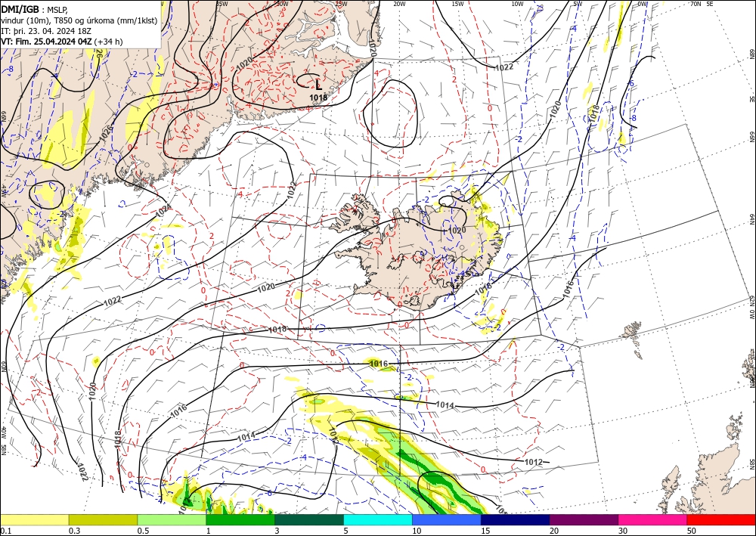The image size is (756, 536).
Task: Click the '0.3' legend value
Action: point(74,530)
